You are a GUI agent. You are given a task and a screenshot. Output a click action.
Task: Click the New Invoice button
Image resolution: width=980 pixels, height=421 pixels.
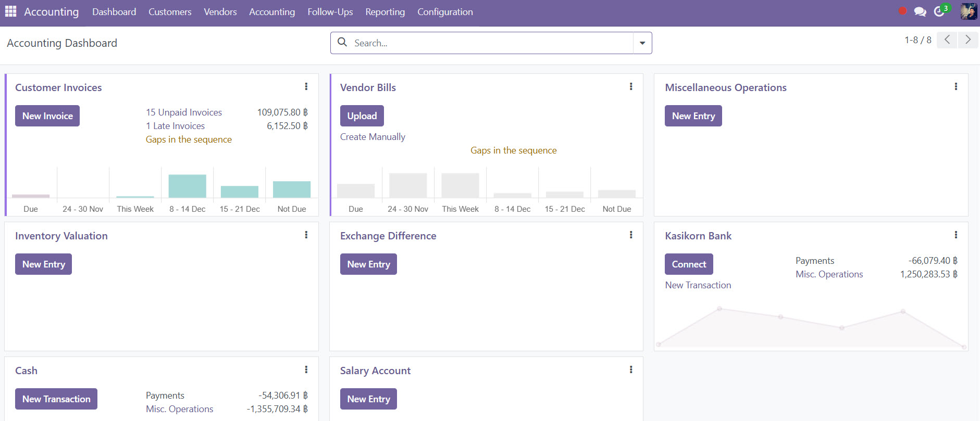[47, 116]
